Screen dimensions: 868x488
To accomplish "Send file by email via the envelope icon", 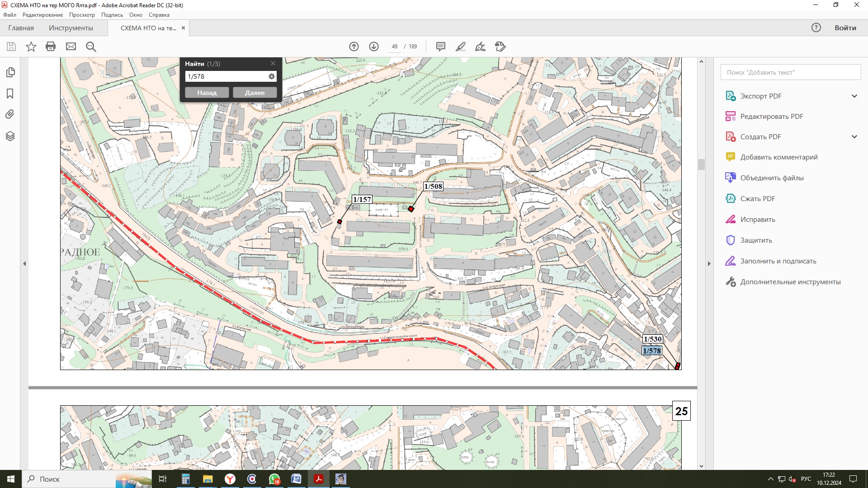I will pos(71,47).
